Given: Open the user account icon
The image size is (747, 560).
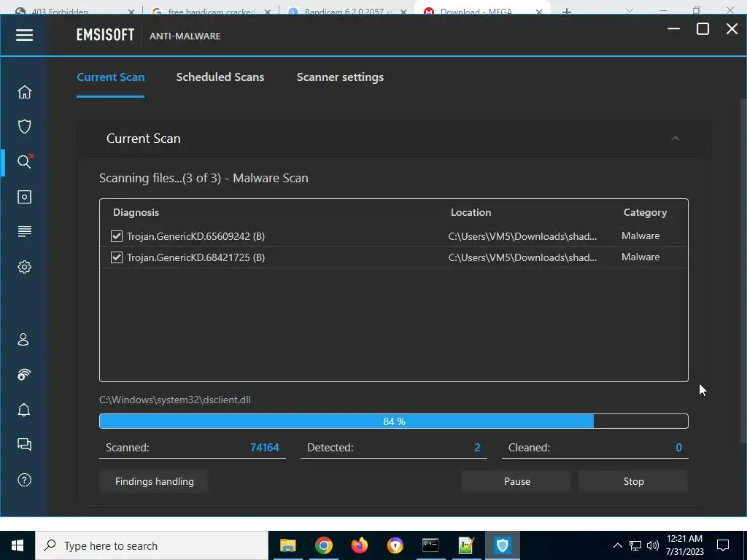Looking at the screenshot, I should [x=23, y=340].
